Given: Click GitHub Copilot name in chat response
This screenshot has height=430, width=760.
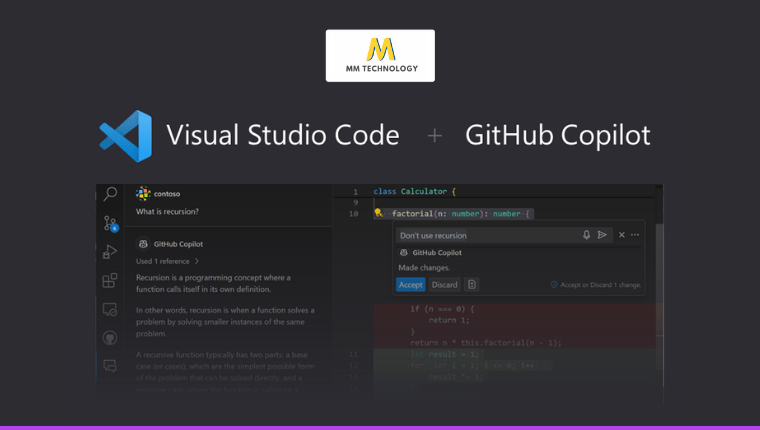Looking at the screenshot, I should pyautogui.click(x=178, y=244).
